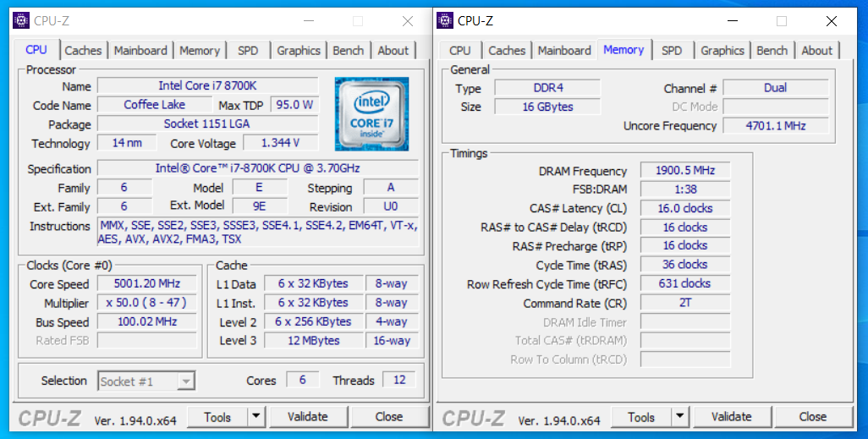Screen dimensions: 868x439
Task: Click the FSB:DRAM value 1:38
Action: pos(685,189)
